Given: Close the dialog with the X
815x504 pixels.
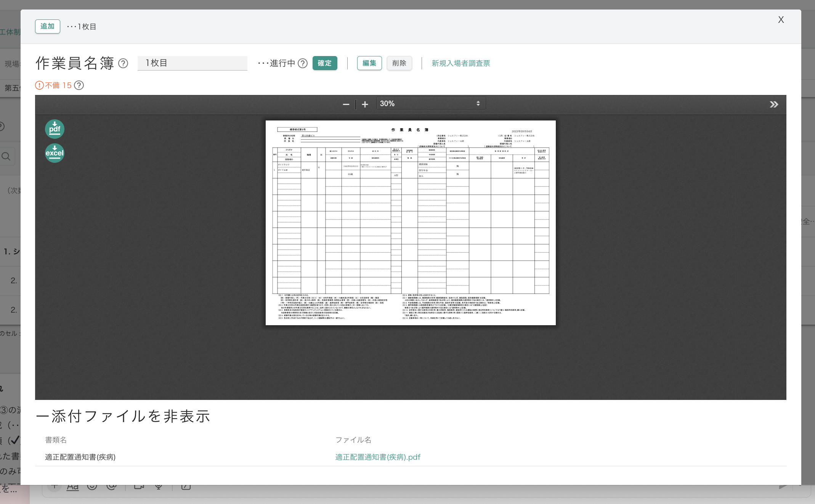Looking at the screenshot, I should tap(781, 20).
